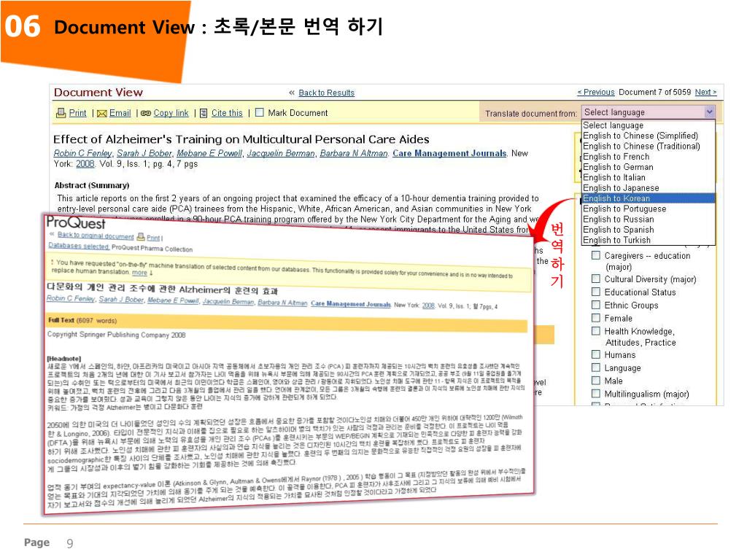The height and width of the screenshot is (560, 747).
Task: Click the article title Effect of Alzheimer's Training
Action: click(x=241, y=139)
